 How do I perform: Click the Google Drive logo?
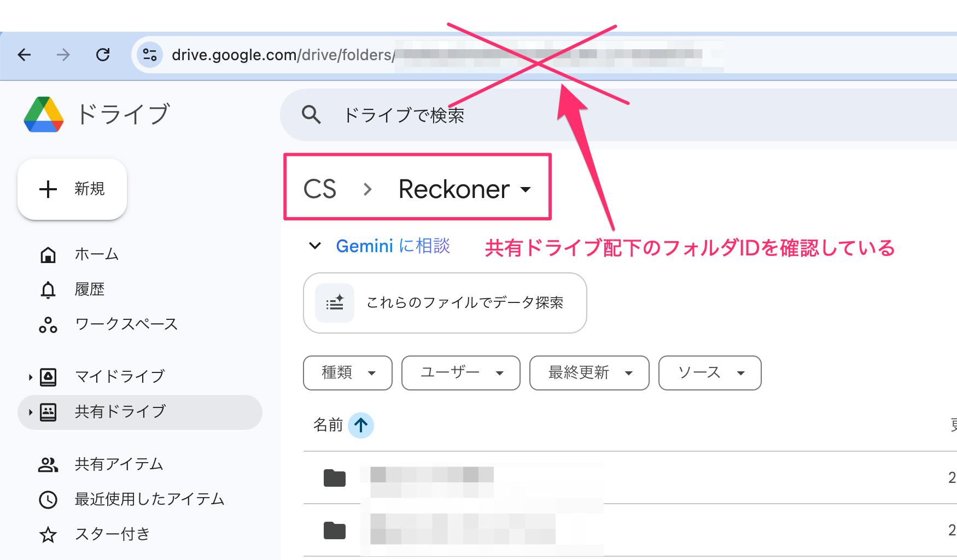coord(44,115)
